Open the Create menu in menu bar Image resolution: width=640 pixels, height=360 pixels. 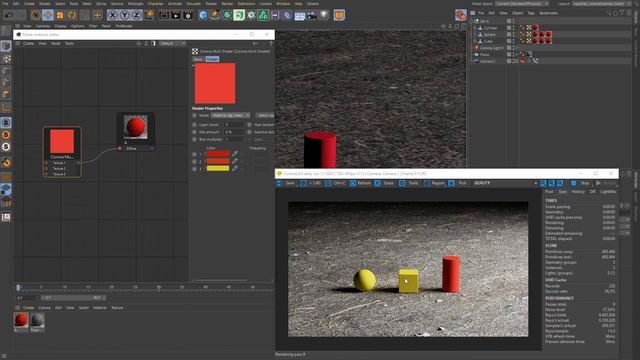click(x=29, y=3)
